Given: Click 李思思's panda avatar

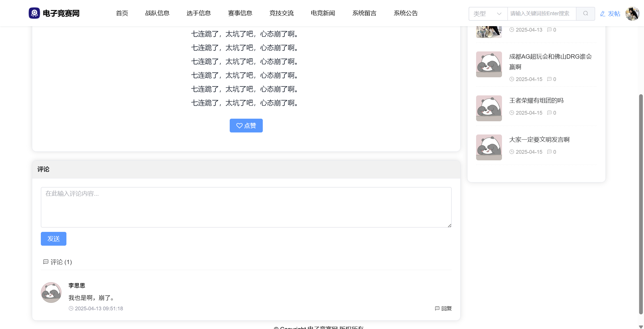Looking at the screenshot, I should click(51, 292).
